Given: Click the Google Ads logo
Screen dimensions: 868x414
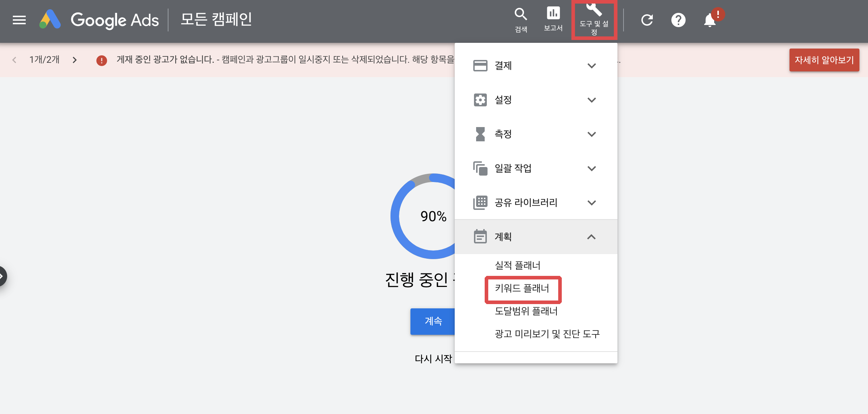Looking at the screenshot, I should click(99, 20).
